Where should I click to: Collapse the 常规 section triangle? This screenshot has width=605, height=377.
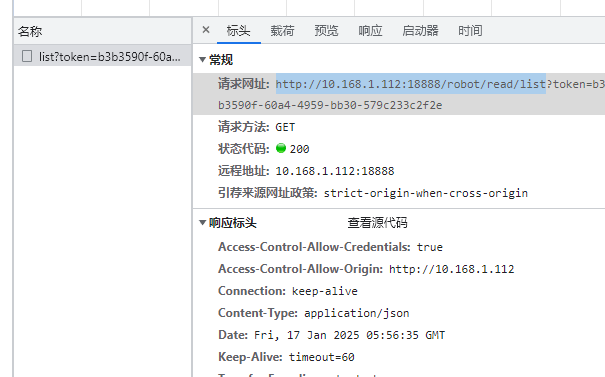(202, 60)
